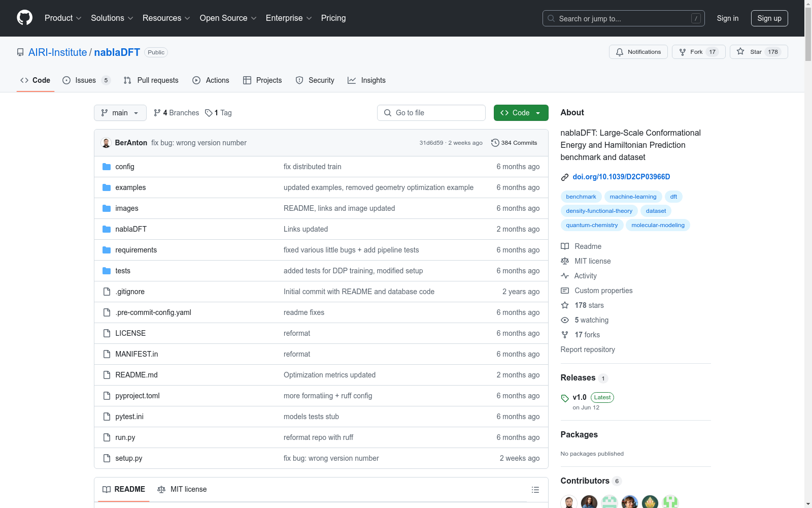Screen dimensions: 812x508
Task: Open the Security tab
Action: coord(315,80)
